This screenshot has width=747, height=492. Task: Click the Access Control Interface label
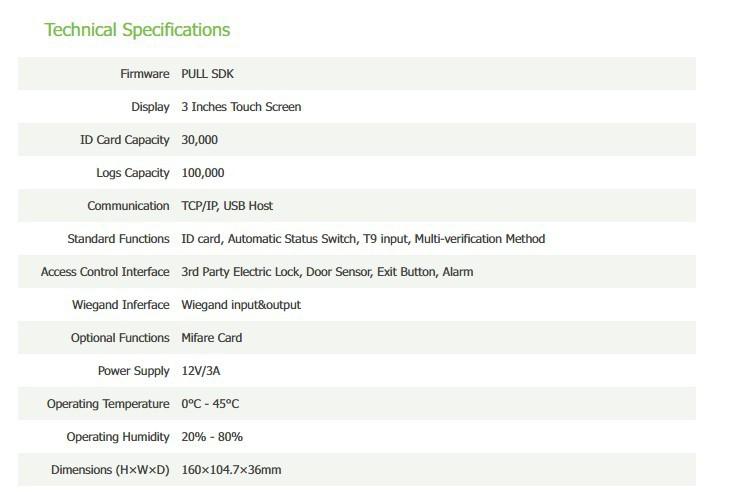point(105,272)
